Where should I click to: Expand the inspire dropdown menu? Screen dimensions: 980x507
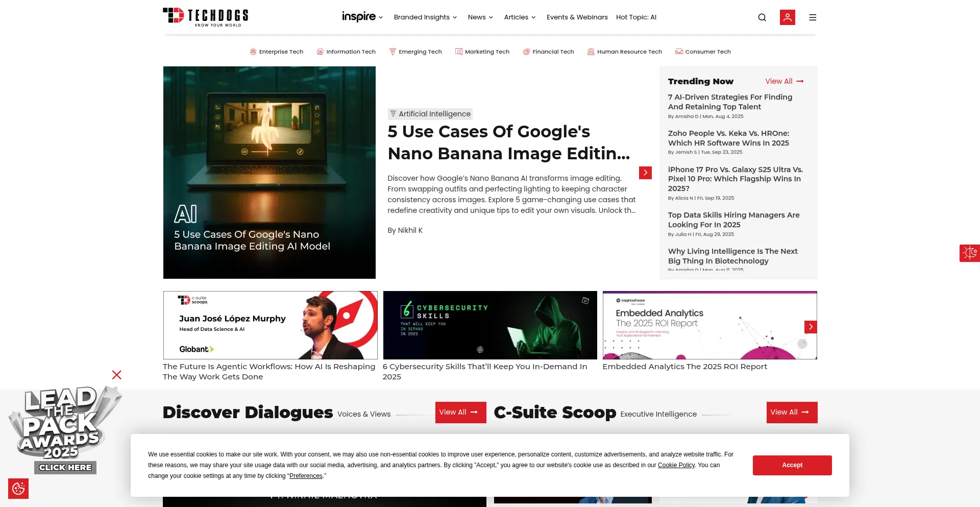(x=362, y=17)
